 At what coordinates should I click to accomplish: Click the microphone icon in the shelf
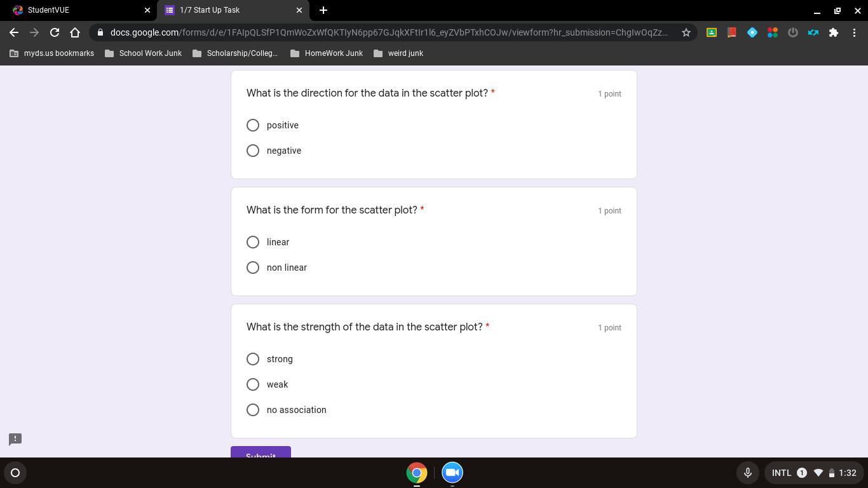pos(748,473)
